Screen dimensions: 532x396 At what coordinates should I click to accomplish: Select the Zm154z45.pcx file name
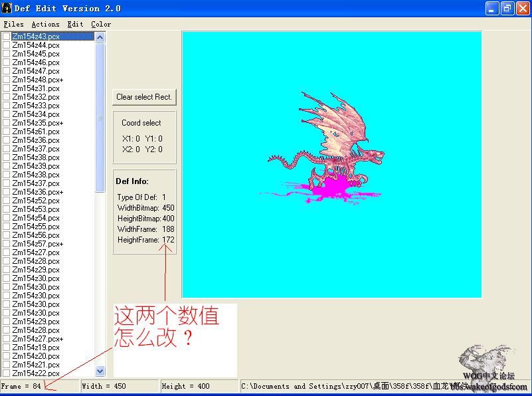pos(36,54)
